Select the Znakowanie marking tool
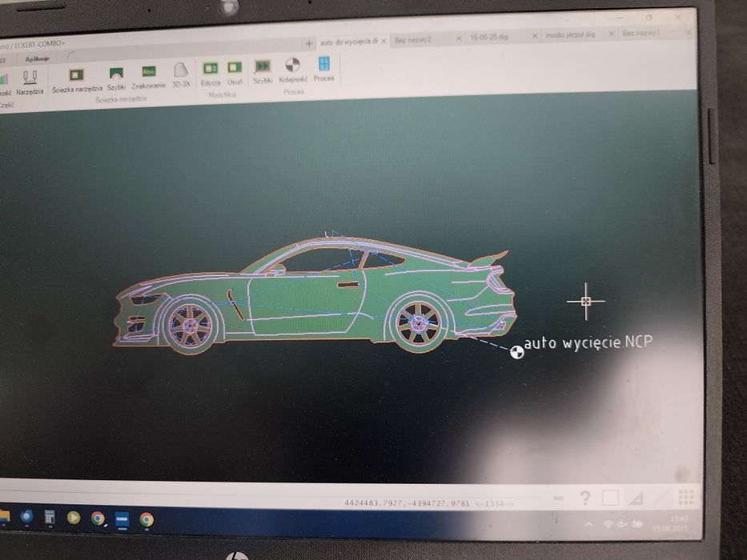This screenshot has height=560, width=747. click(x=149, y=77)
